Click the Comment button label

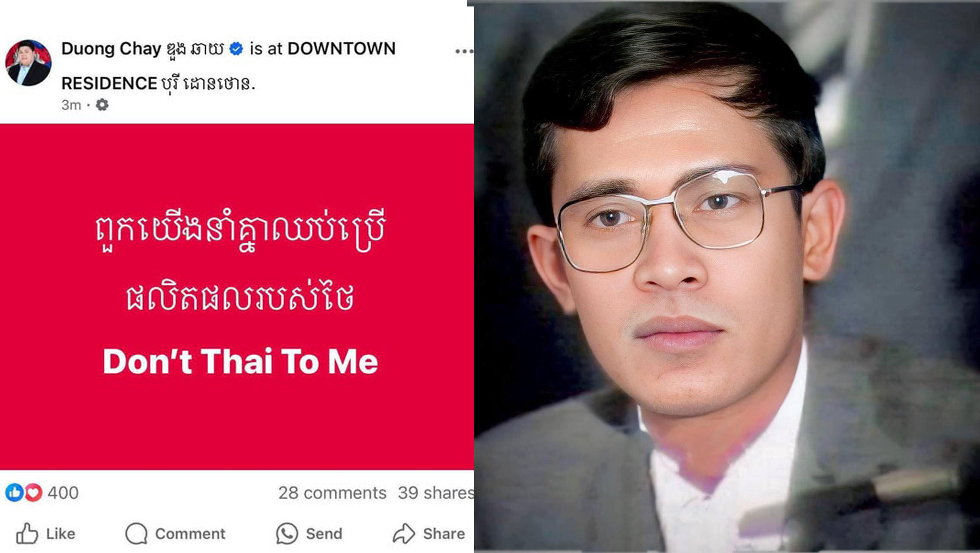tap(190, 534)
